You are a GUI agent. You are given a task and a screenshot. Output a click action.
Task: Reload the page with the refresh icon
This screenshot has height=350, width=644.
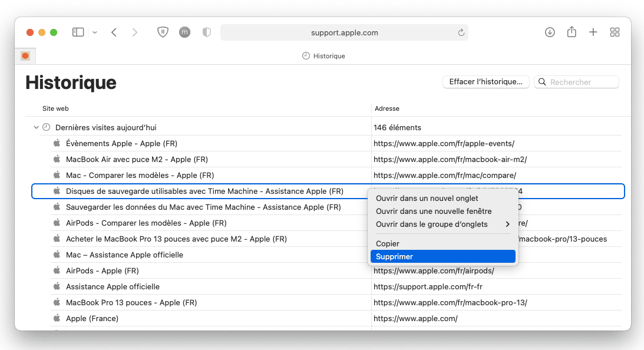click(x=461, y=32)
